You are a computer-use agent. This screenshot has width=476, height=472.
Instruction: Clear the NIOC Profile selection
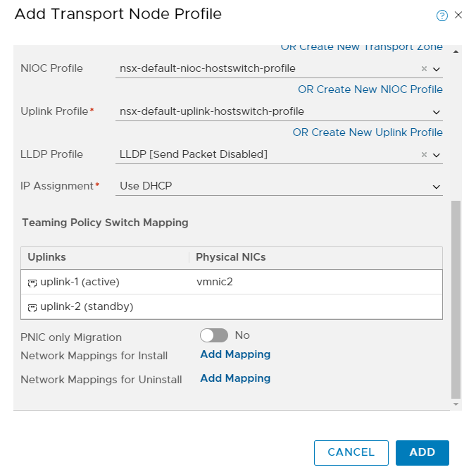click(424, 69)
